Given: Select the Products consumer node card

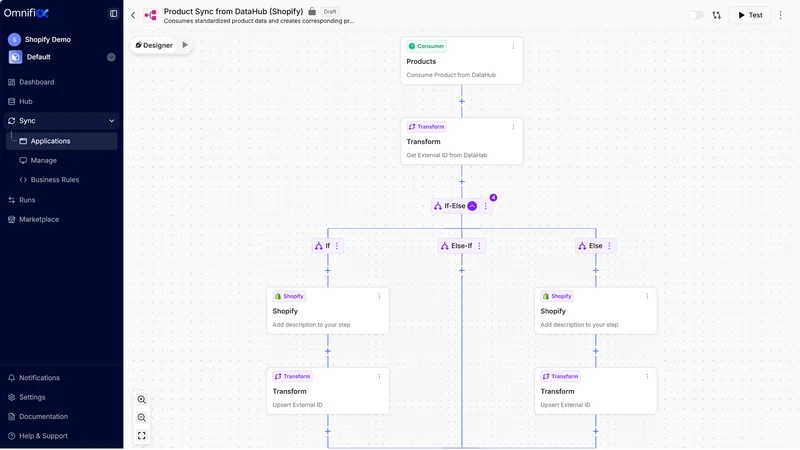Looking at the screenshot, I should (462, 61).
